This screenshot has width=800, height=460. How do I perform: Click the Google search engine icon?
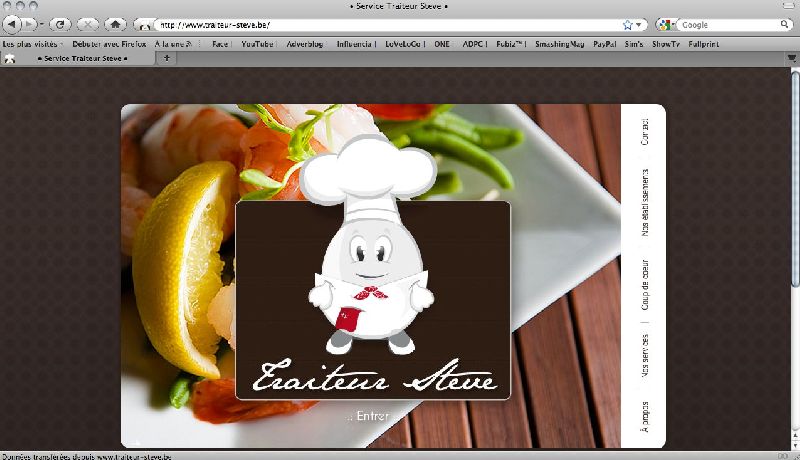click(x=664, y=24)
